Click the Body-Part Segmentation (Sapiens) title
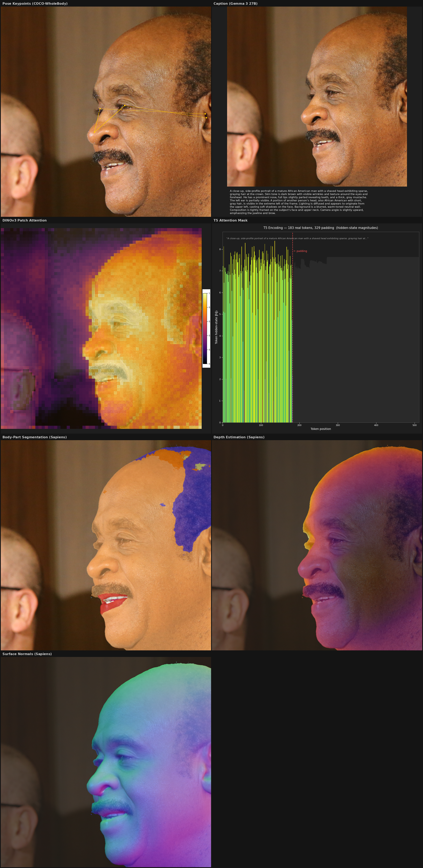The width and height of the screenshot is (423, 868). 35,437
